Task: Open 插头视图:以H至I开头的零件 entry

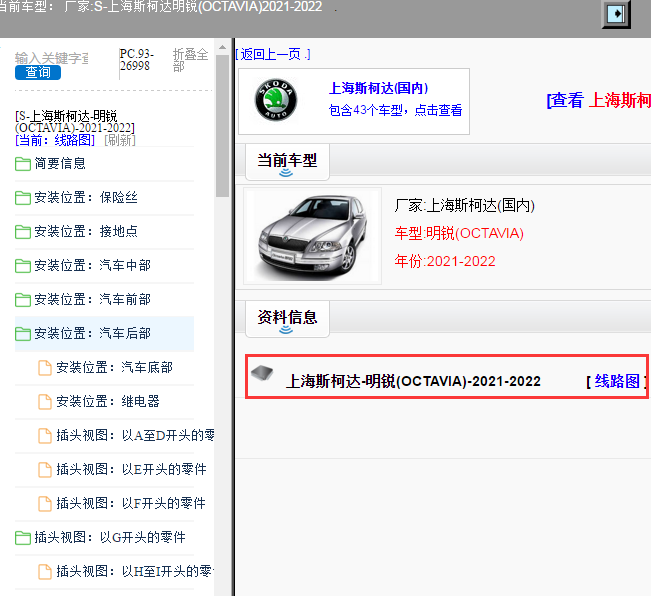Action: pyautogui.click(x=135, y=572)
